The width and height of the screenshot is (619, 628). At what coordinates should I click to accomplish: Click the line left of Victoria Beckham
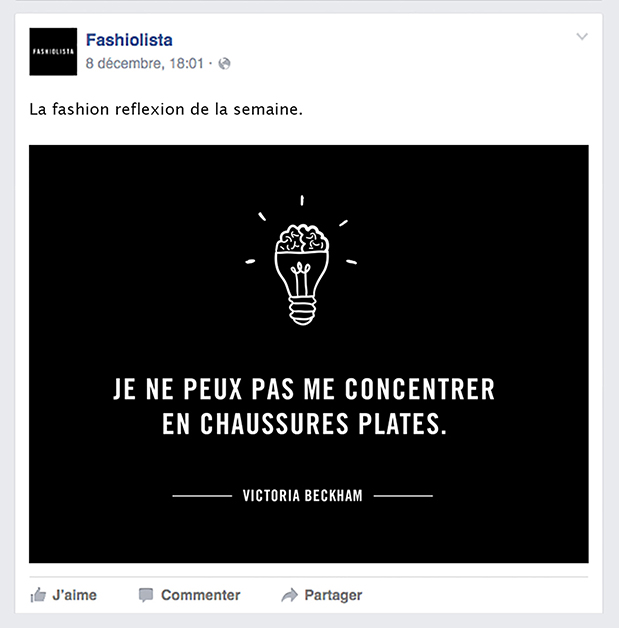pyautogui.click(x=202, y=496)
